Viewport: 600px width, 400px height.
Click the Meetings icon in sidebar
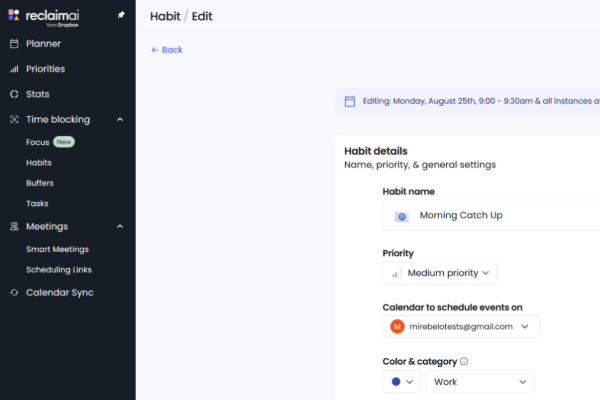point(14,226)
